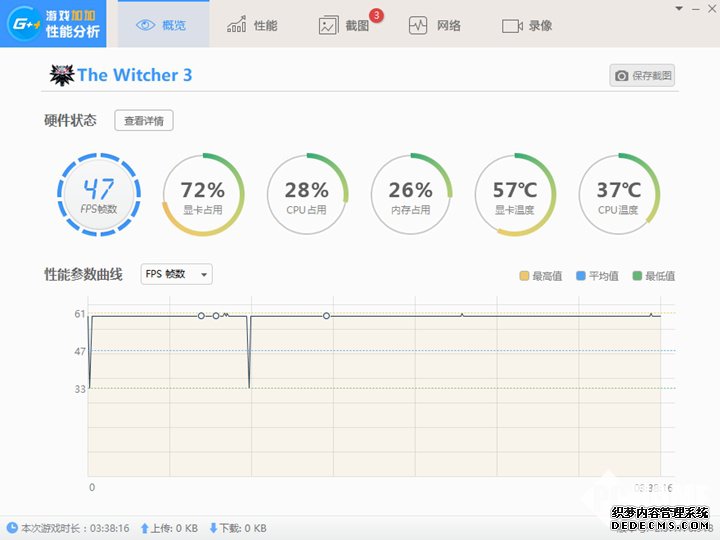Click the third circle marker on FPS curve

pyautogui.click(x=326, y=315)
